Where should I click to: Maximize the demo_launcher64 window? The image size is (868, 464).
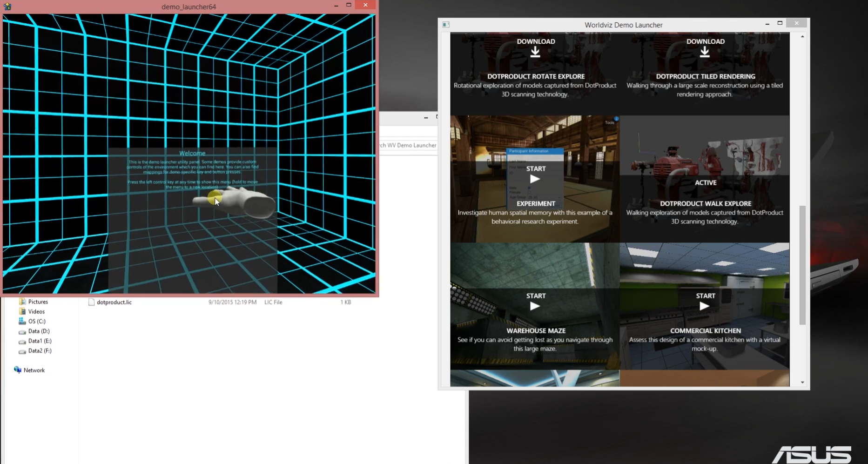tap(349, 5)
